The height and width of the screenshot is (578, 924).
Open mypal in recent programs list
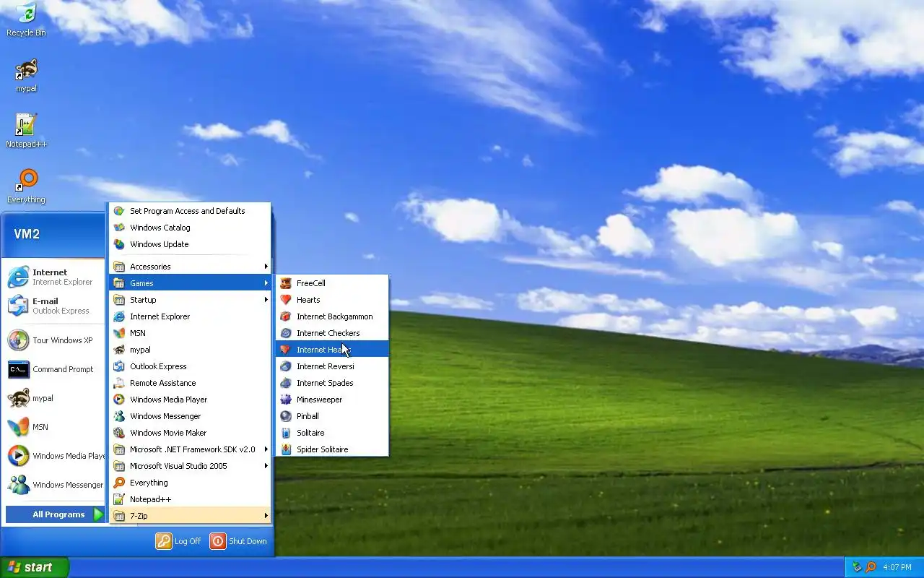[x=53, y=398]
